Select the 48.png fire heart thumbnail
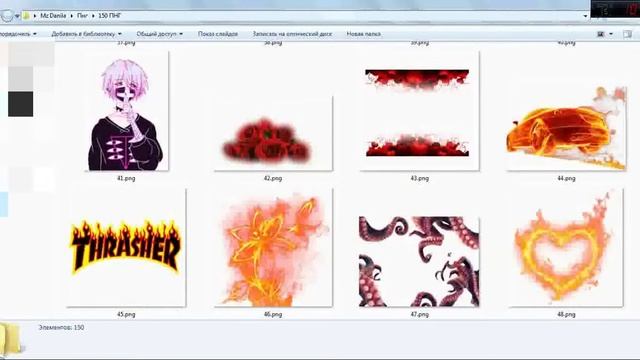The width and height of the screenshot is (640, 360). pyautogui.click(x=567, y=247)
